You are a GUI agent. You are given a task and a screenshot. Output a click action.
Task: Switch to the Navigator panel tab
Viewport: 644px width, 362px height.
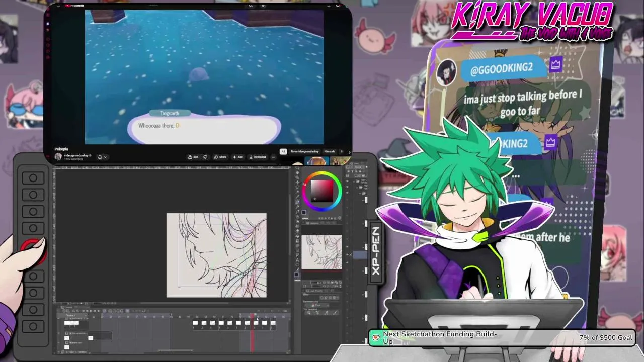(313, 223)
